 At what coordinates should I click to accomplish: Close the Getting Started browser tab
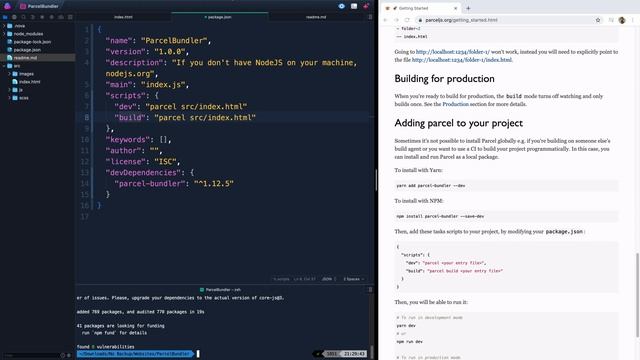[456, 8]
